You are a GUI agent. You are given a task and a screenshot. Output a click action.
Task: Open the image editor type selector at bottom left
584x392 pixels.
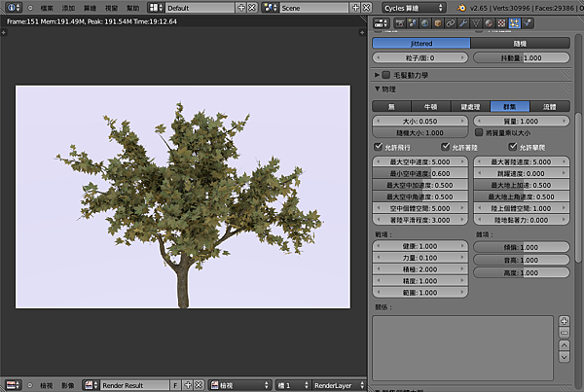[14, 385]
